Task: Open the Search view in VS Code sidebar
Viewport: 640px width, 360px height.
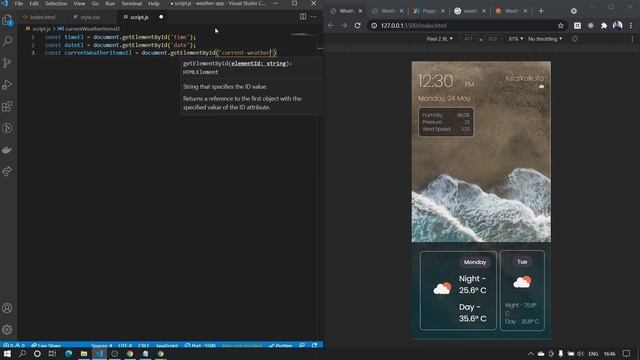Action: 7,41
